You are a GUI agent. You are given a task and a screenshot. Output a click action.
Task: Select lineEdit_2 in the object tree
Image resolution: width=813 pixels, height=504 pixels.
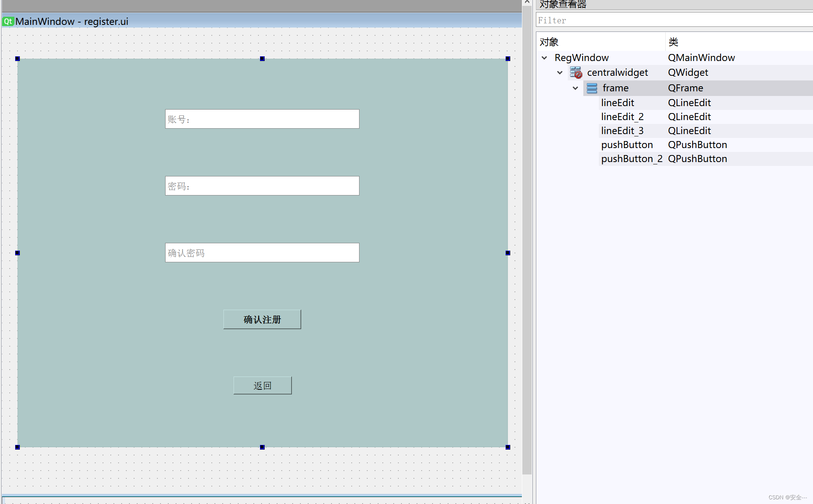(x=622, y=117)
